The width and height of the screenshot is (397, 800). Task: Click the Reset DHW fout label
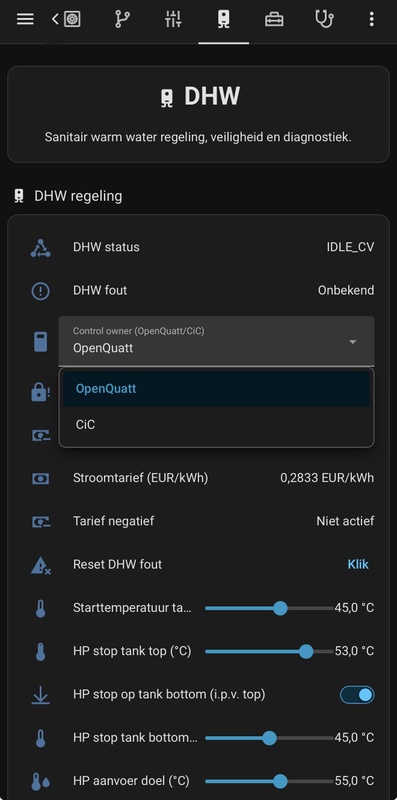(117, 565)
